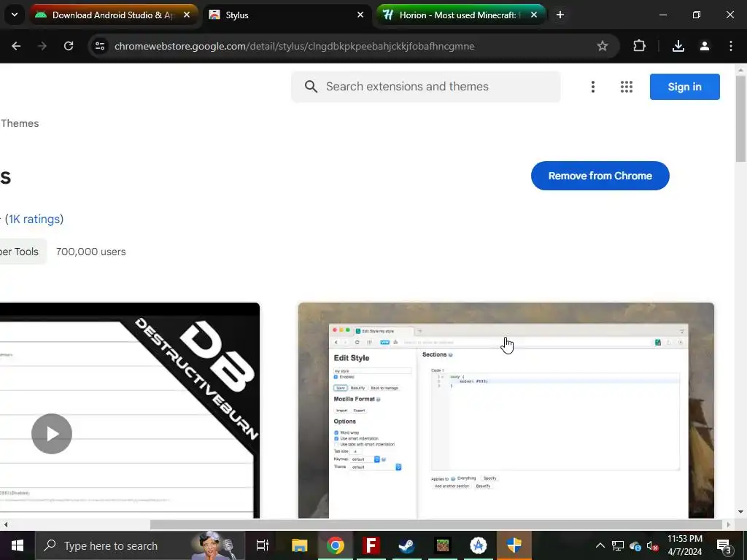The width and height of the screenshot is (747, 560).
Task: Open the Chrome downloads icon
Action: click(x=678, y=46)
